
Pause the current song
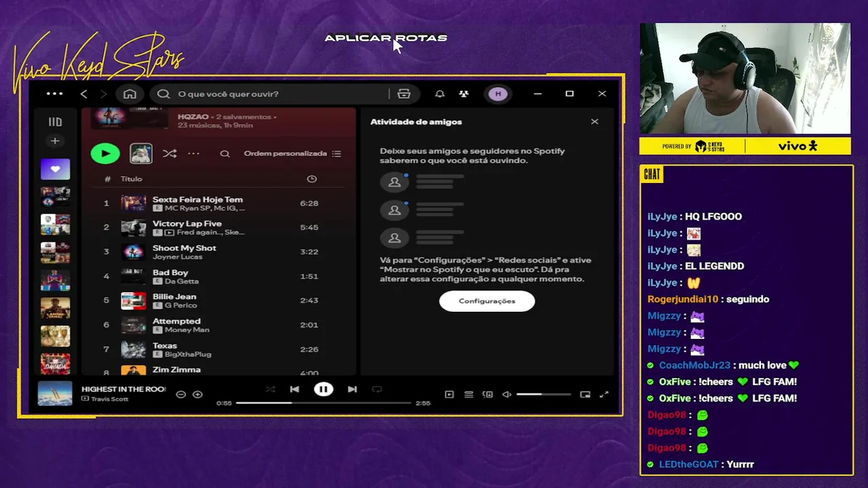pyautogui.click(x=323, y=389)
